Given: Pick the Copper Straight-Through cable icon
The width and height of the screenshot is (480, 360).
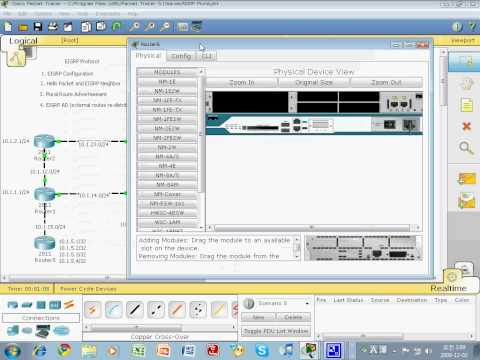Looking at the screenshot, I should click(x=135, y=310).
